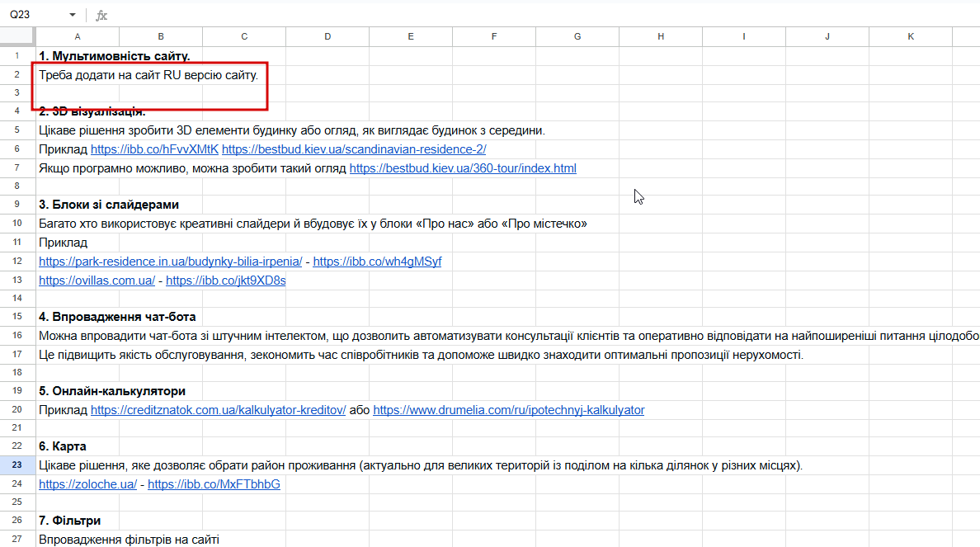Open the bestbud 360-tour index link
Image resolution: width=980 pixels, height=547 pixels.
click(463, 168)
